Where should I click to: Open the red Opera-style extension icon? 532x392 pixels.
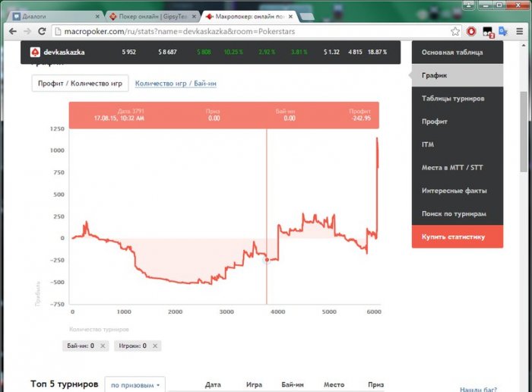[x=471, y=32]
